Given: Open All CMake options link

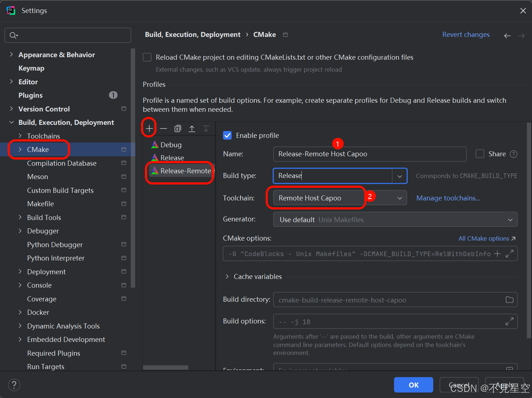Looking at the screenshot, I should click(x=487, y=238).
